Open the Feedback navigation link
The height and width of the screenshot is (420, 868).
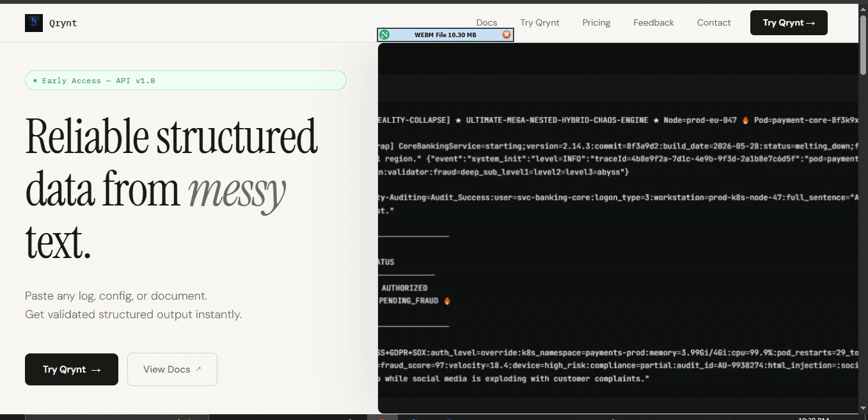tap(654, 22)
